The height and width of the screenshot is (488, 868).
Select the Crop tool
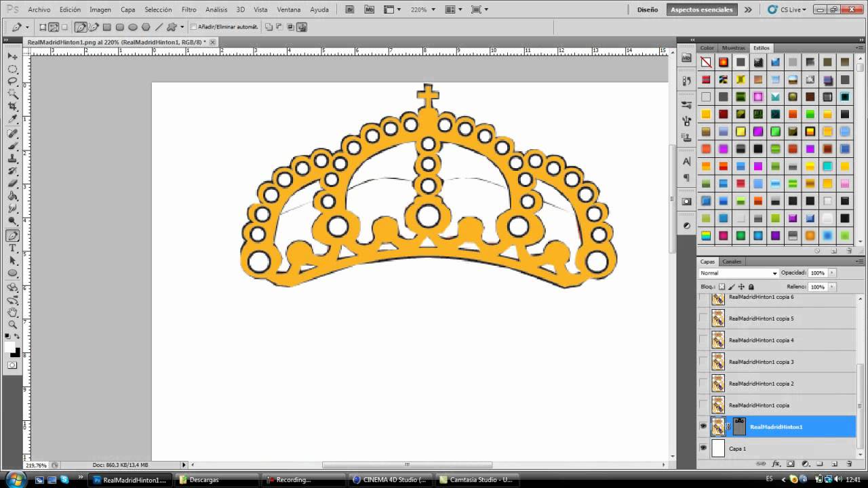(12, 107)
